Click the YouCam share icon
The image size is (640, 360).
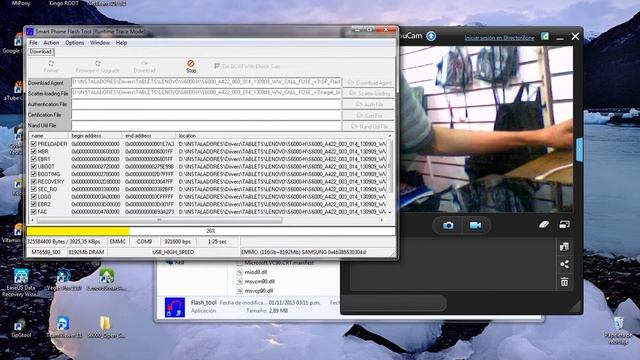click(564, 264)
